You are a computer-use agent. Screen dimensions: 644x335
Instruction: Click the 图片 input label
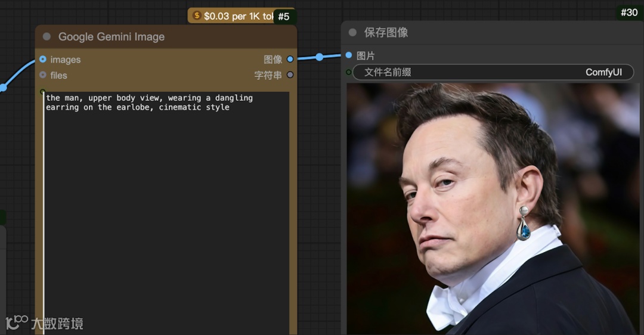366,55
